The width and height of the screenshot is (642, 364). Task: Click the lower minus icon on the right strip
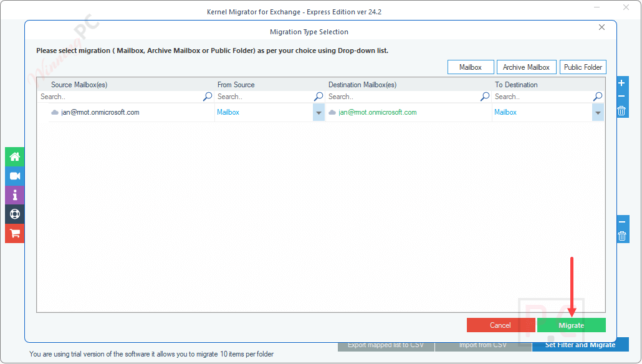tap(622, 222)
